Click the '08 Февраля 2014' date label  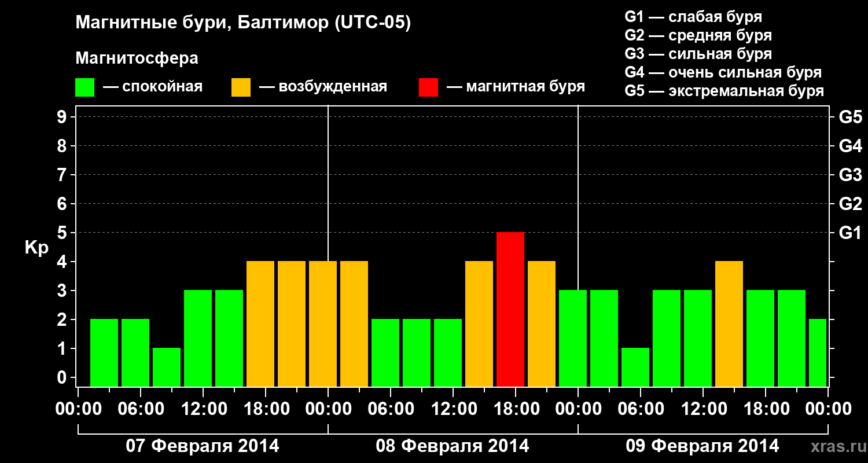click(453, 446)
